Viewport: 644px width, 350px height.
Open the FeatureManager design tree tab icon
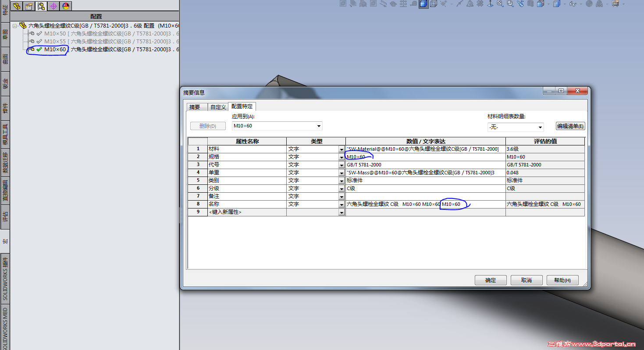pos(17,6)
